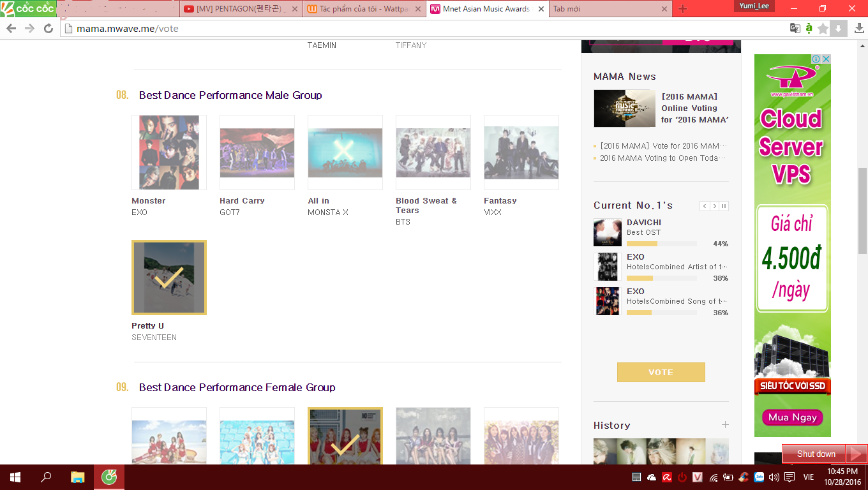Select Fantasy by VIXX nominee
868x490 pixels.
click(521, 152)
